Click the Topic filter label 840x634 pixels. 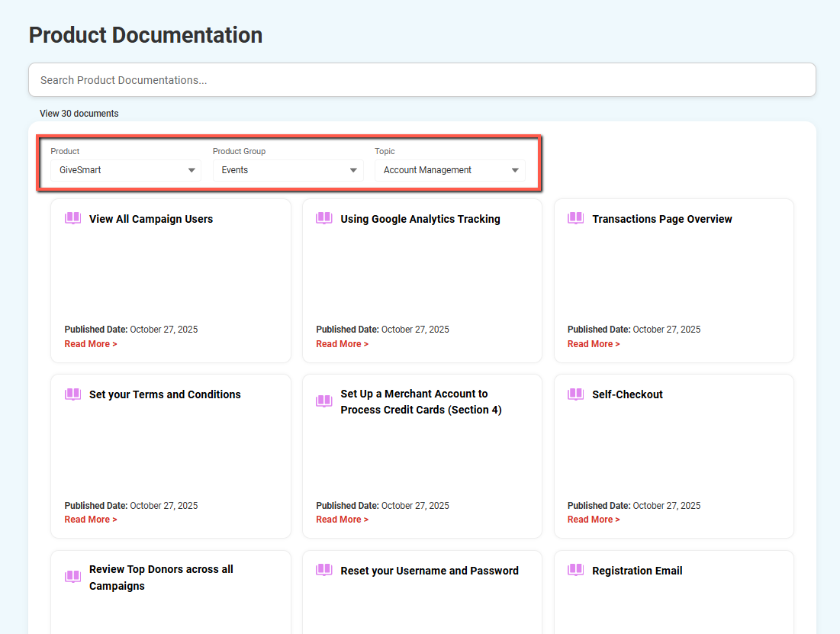click(385, 151)
